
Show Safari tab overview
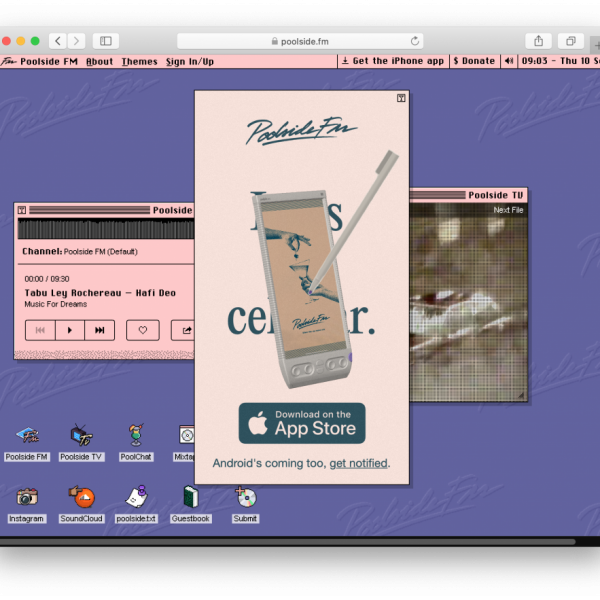pos(571,41)
